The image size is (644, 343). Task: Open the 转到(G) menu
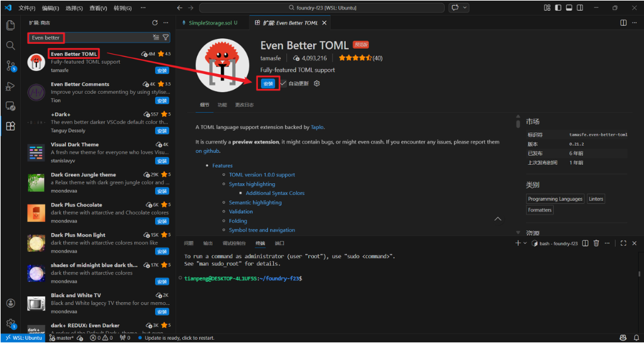coord(122,8)
